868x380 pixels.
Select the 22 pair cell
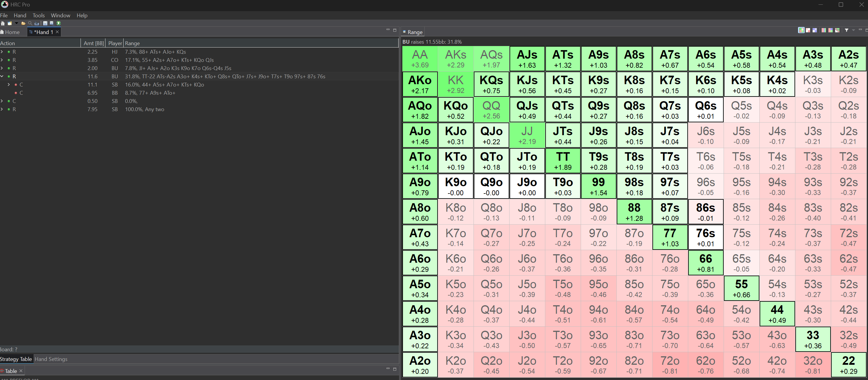click(848, 365)
